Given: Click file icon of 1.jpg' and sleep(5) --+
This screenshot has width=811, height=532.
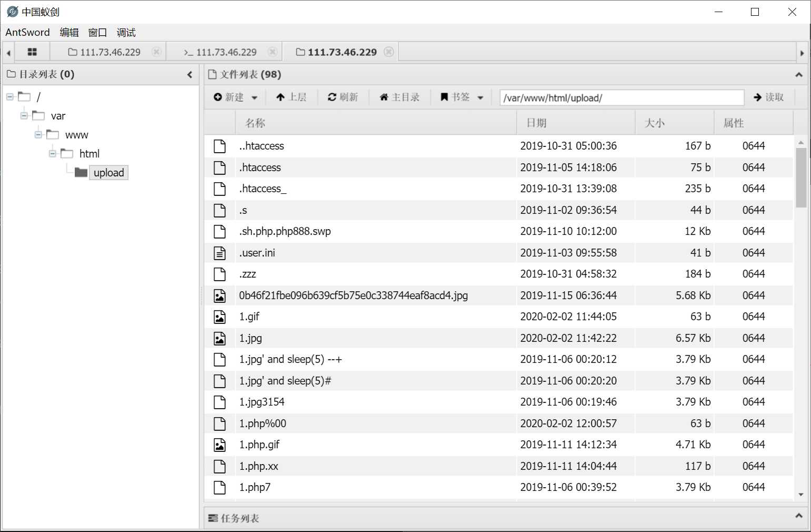Looking at the screenshot, I should click(x=220, y=359).
